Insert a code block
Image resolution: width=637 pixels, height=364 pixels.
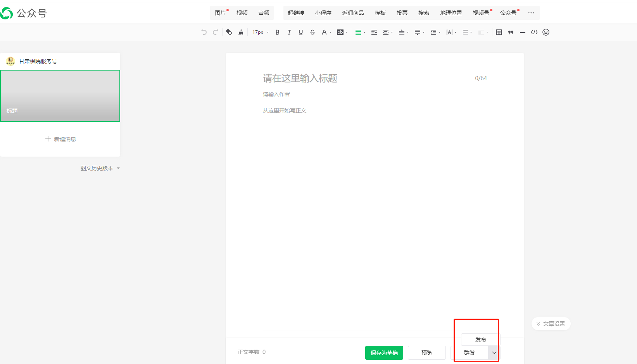(534, 32)
